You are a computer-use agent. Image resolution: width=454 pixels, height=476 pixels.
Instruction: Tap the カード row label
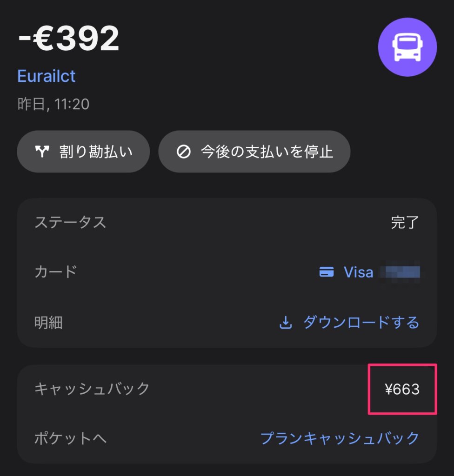tap(56, 271)
